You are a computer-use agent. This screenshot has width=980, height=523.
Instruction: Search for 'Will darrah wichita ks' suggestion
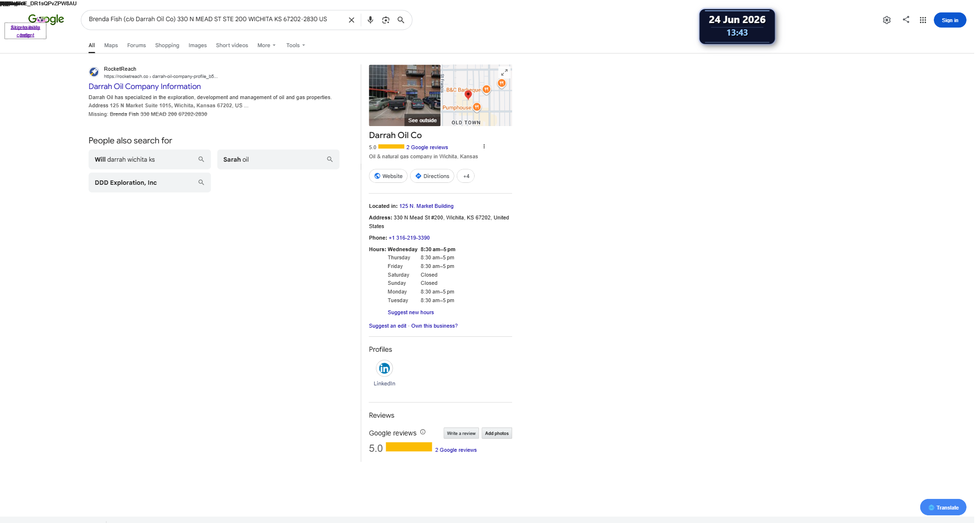pos(150,159)
